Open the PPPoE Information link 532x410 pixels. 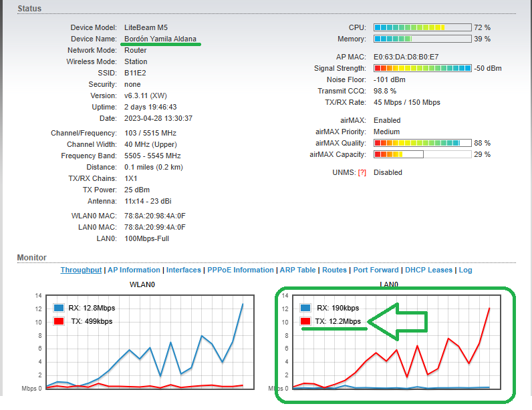pyautogui.click(x=240, y=270)
